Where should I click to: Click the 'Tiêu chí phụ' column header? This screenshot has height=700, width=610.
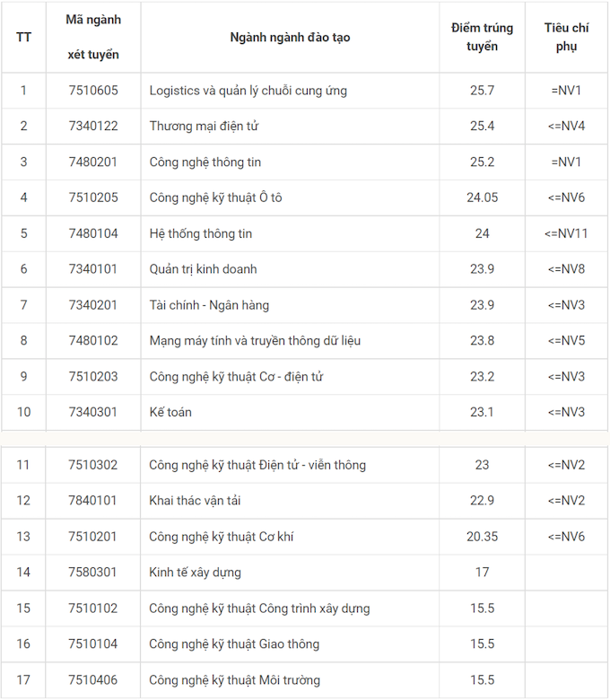tap(566, 38)
